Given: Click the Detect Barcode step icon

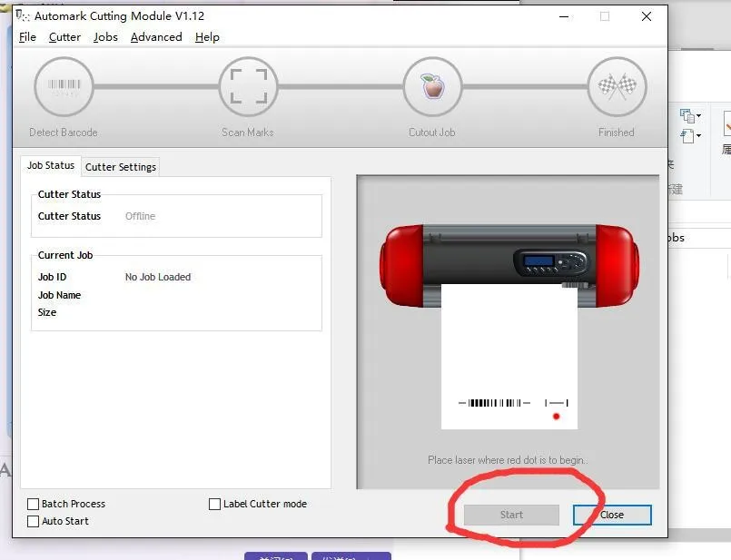Looking at the screenshot, I should (64, 86).
